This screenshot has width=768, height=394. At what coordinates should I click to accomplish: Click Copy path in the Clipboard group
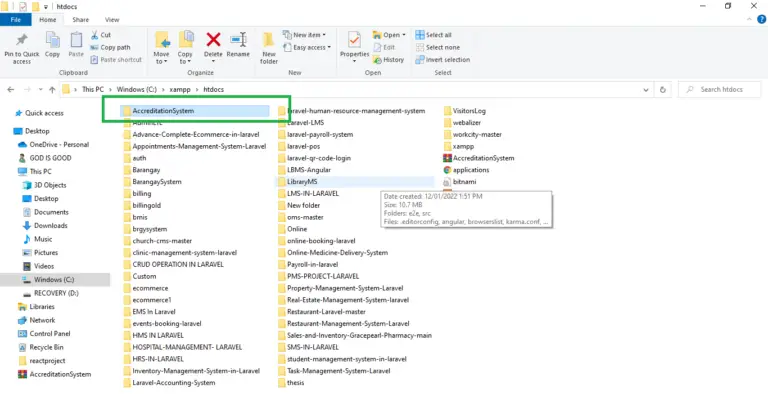coord(111,48)
